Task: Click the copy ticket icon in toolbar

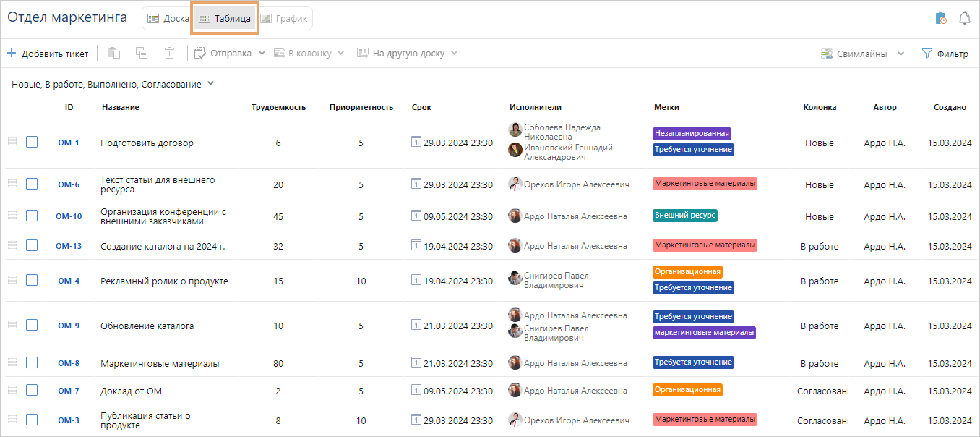Action: pos(142,53)
